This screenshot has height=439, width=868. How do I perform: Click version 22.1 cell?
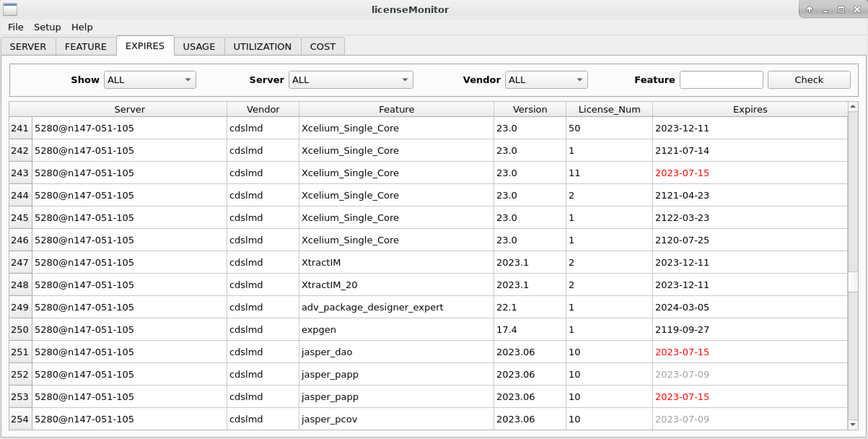[x=530, y=307]
